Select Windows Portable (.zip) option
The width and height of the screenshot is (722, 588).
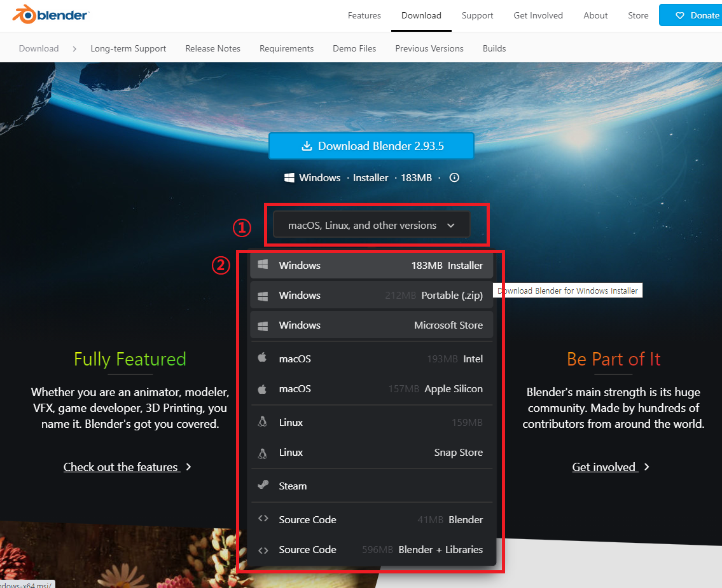tap(371, 296)
